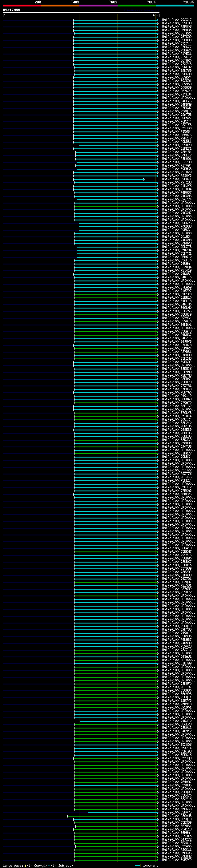Click hit label UniRef100_B4PLI8
This screenshot has width=197, height=868.
click(177, 301)
